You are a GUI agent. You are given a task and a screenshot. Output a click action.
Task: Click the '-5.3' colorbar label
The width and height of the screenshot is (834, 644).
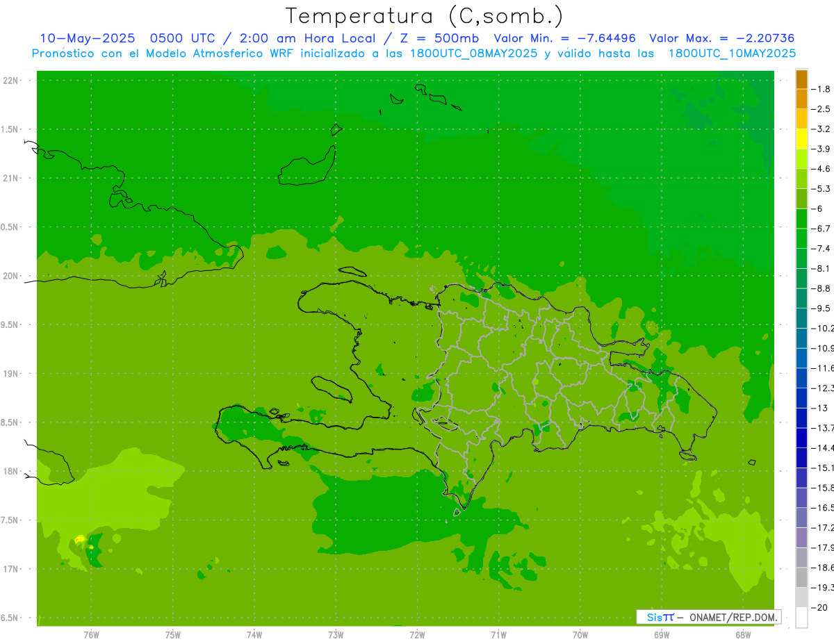(821, 188)
